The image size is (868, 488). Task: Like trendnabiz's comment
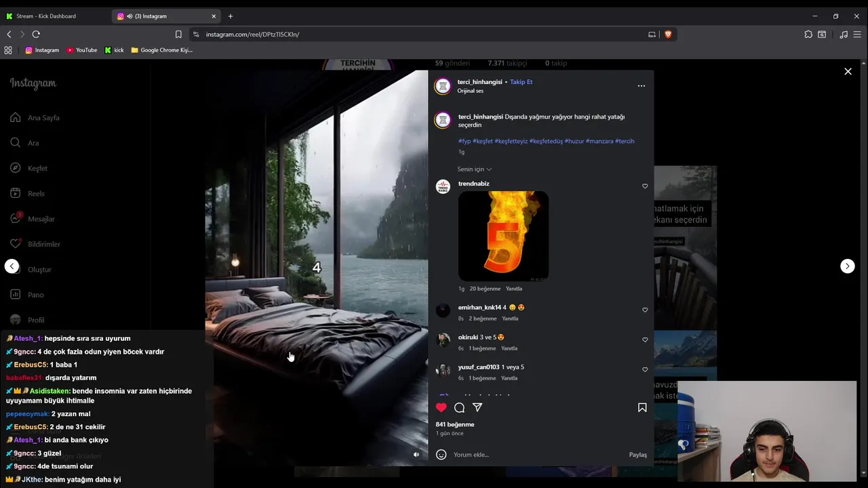645,186
